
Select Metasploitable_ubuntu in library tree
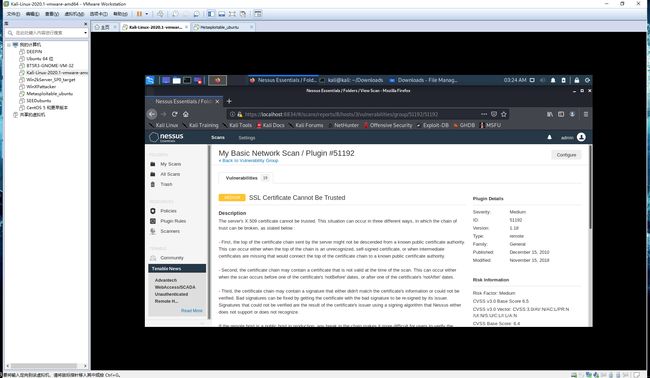[x=49, y=94]
